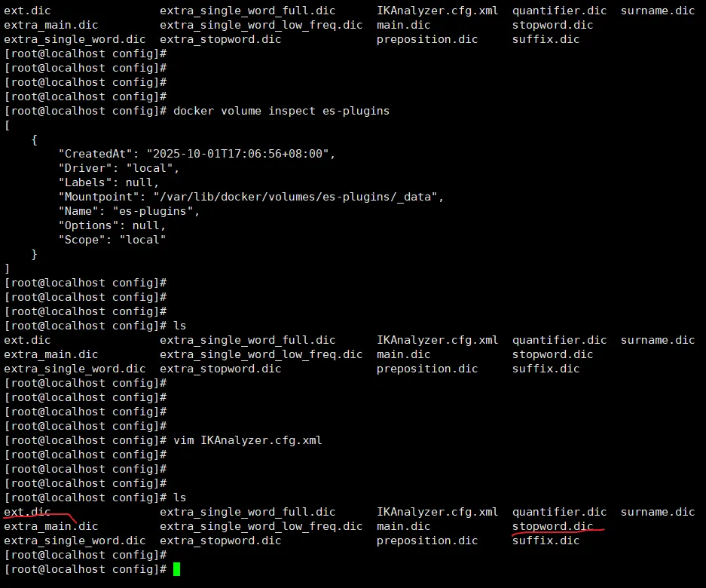Viewport: 706px width, 588px height.
Task: Click the red-underlined ext.dic filename
Action: [x=27, y=512]
